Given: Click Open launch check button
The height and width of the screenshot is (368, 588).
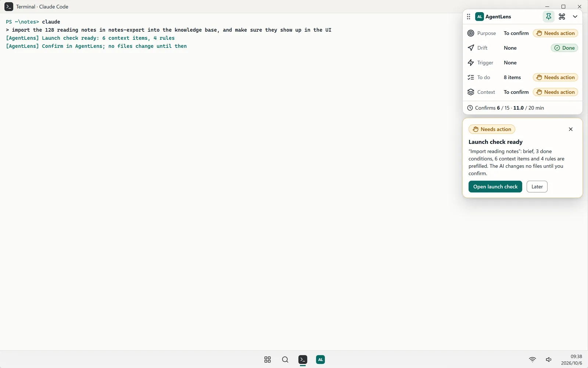Looking at the screenshot, I should 495,187.
